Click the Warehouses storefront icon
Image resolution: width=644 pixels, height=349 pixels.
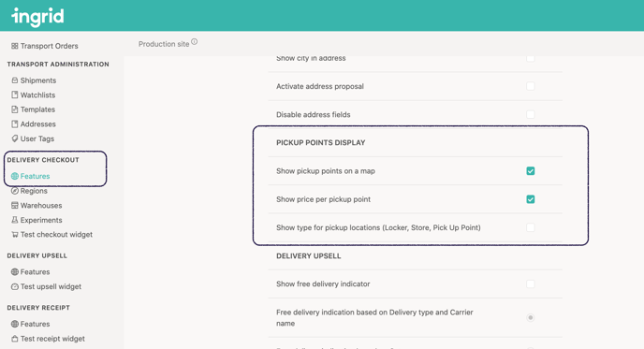point(15,205)
